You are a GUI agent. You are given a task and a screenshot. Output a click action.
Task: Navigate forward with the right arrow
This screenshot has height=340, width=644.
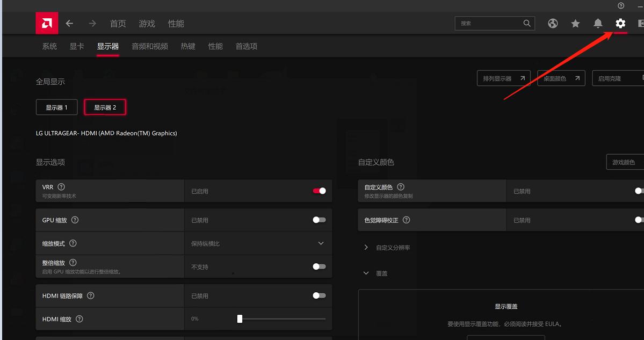[92, 23]
